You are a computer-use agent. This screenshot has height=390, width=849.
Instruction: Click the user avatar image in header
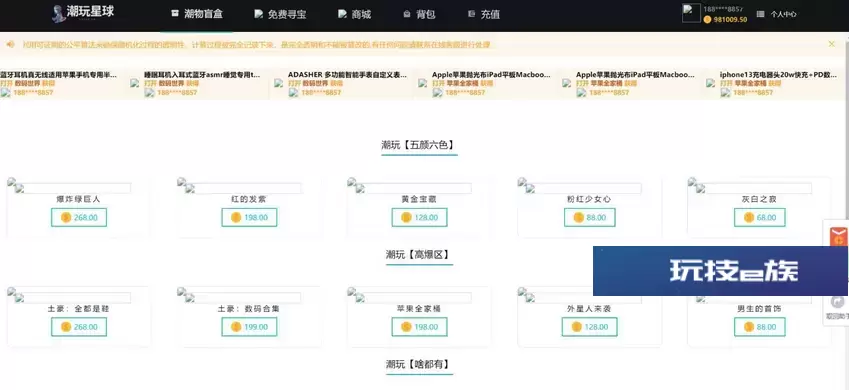click(x=691, y=13)
